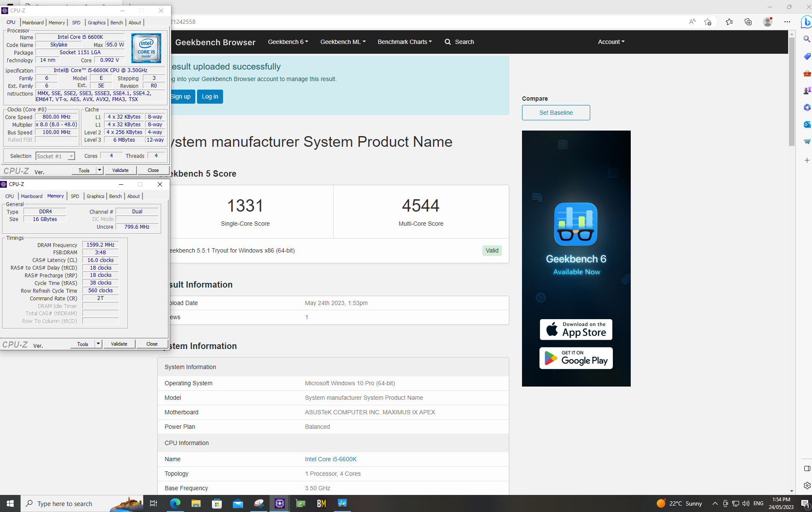The width and height of the screenshot is (812, 512).
Task: Open Mail app from taskbar
Action: click(238, 503)
